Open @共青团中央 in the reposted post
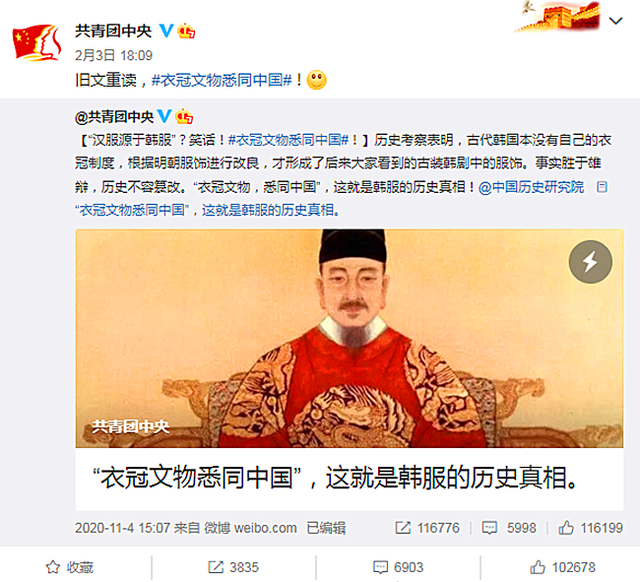Image resolution: width=640 pixels, height=582 pixels. [x=114, y=117]
